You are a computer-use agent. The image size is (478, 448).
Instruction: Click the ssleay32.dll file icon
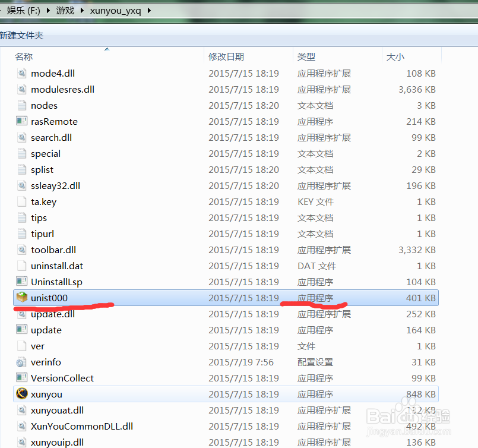point(21,186)
